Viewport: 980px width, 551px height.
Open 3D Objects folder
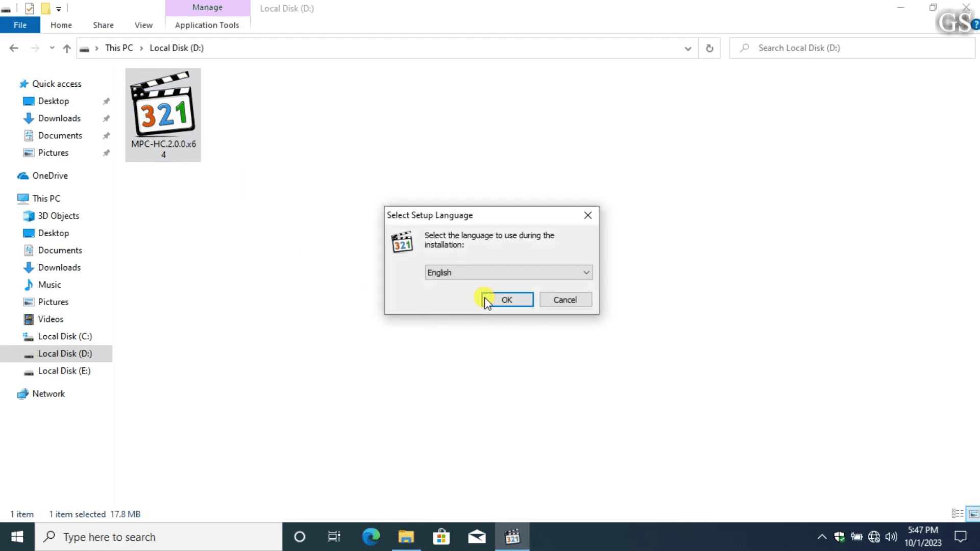click(x=58, y=216)
